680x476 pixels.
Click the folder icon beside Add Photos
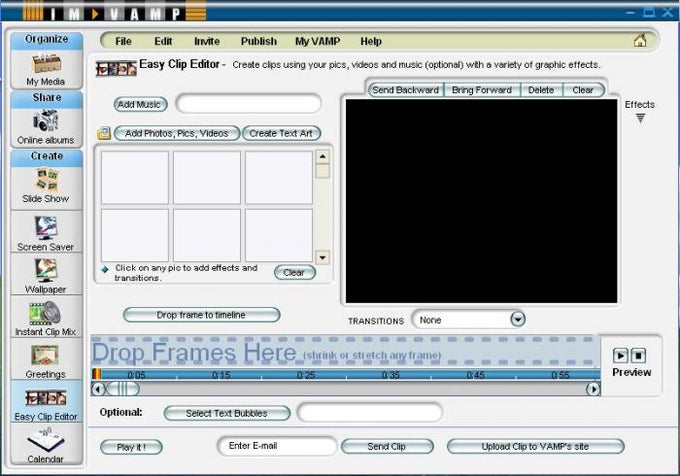(x=104, y=133)
